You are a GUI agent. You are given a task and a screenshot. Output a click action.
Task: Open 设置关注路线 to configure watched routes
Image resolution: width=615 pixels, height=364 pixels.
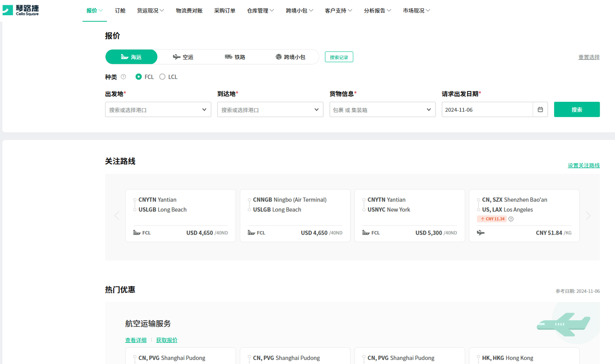(x=584, y=165)
